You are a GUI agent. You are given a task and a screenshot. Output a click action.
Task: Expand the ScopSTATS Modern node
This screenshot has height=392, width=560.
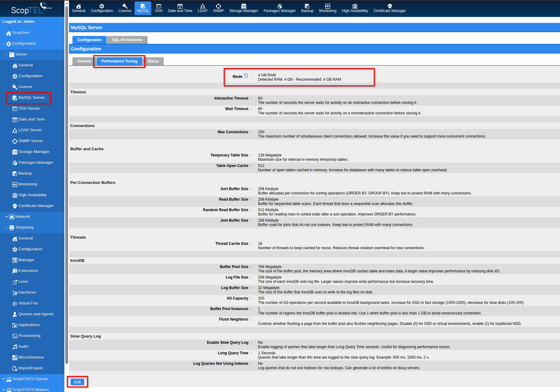click(x=3, y=390)
